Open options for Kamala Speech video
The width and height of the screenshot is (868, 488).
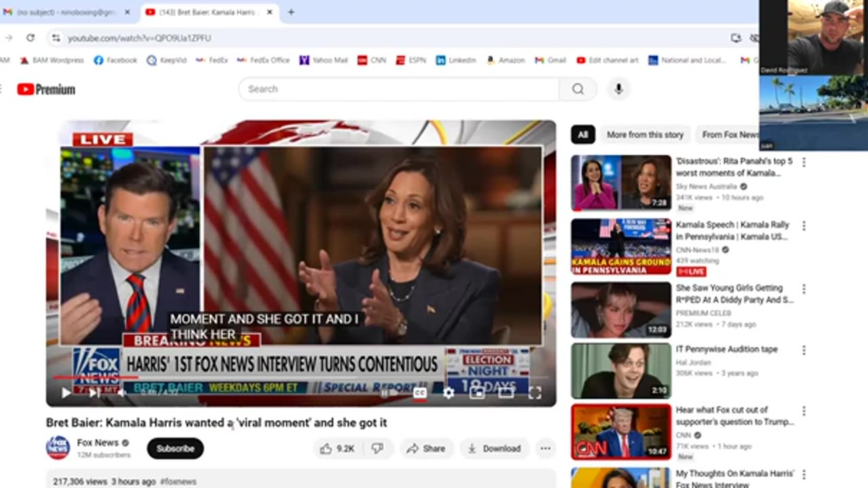tap(804, 226)
